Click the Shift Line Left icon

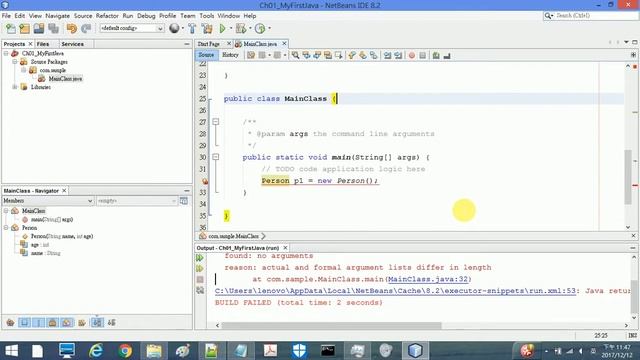click(x=387, y=55)
